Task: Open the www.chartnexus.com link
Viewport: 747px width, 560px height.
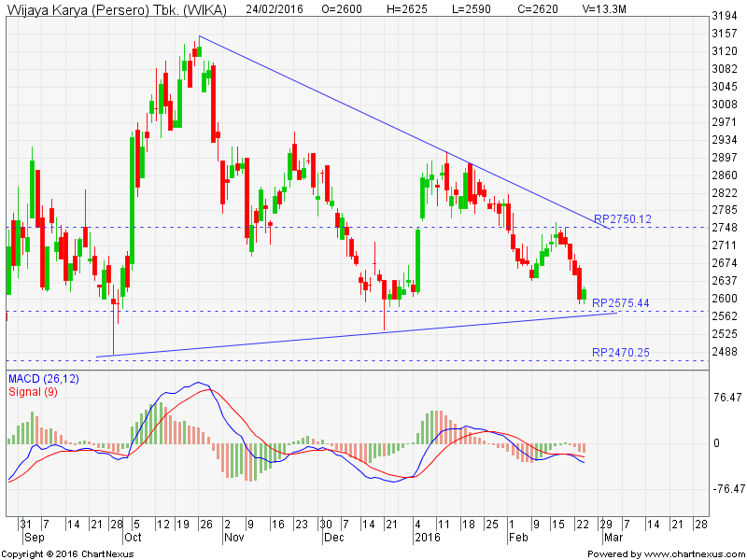Action: click(x=691, y=553)
